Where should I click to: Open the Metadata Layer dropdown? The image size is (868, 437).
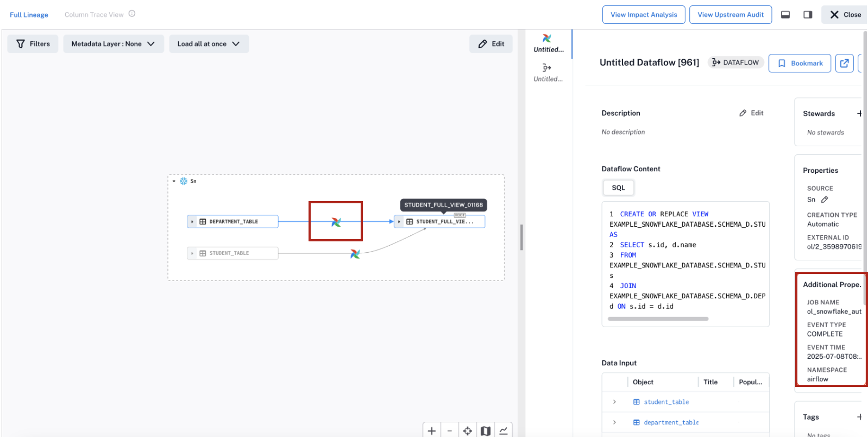(x=114, y=44)
